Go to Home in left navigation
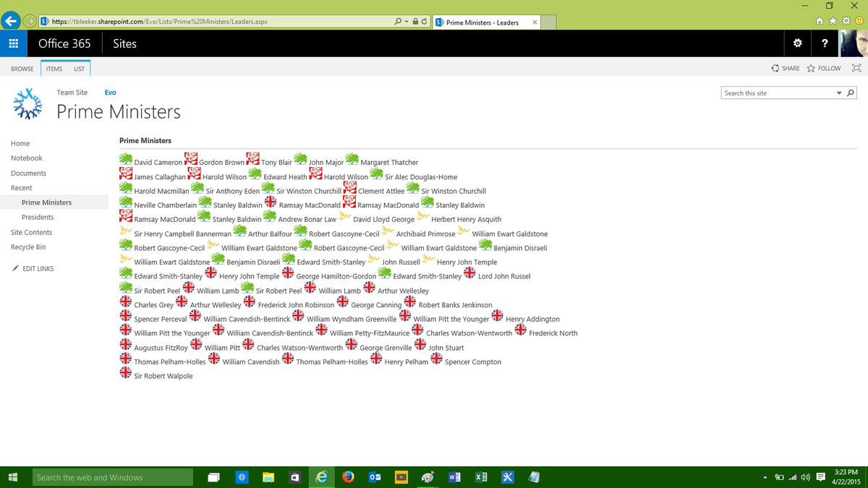The height and width of the screenshot is (488, 868). tap(20, 143)
